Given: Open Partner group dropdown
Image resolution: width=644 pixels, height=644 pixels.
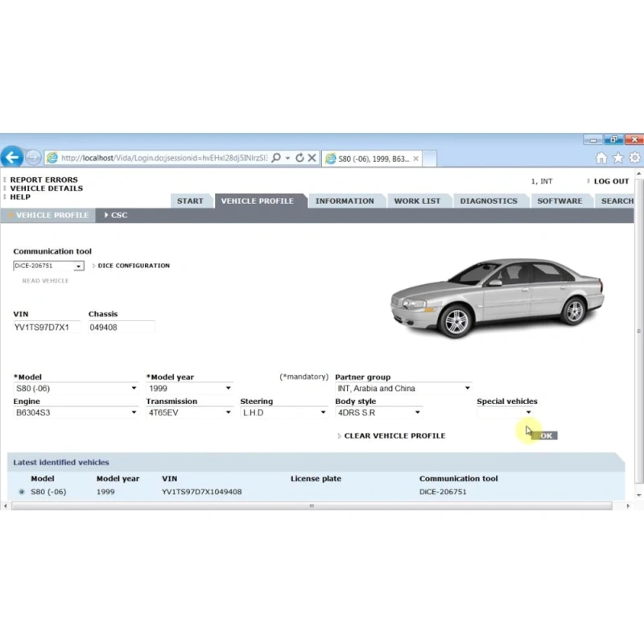Looking at the screenshot, I should [403, 389].
